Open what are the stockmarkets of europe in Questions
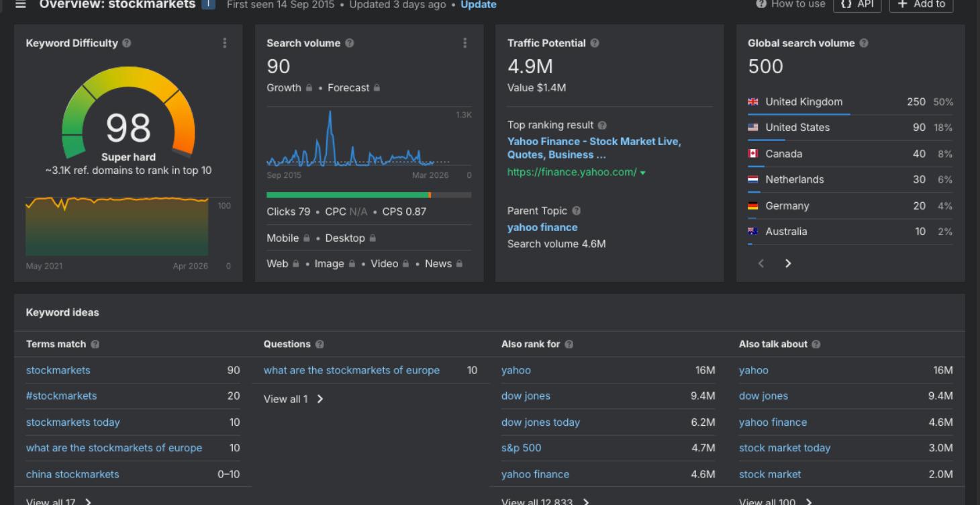980x505 pixels. [352, 370]
